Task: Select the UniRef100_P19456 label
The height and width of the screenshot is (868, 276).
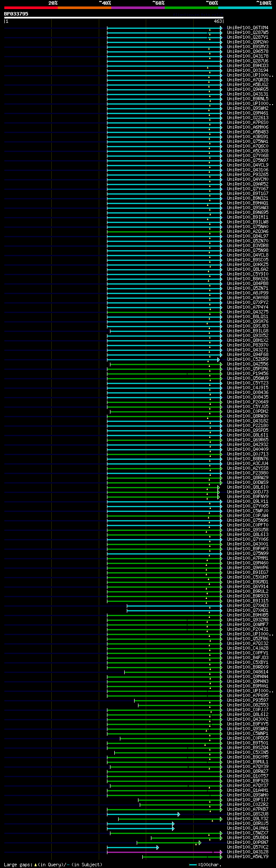Action: point(248,373)
